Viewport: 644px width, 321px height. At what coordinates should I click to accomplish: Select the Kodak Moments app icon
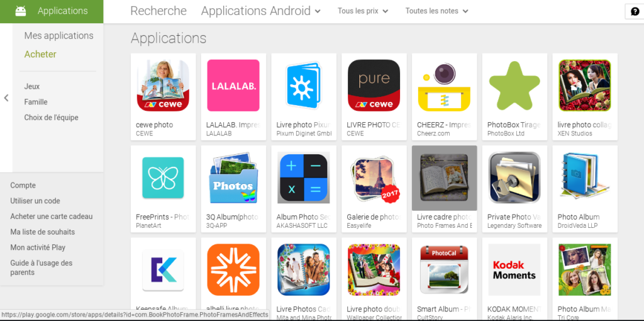(x=514, y=269)
